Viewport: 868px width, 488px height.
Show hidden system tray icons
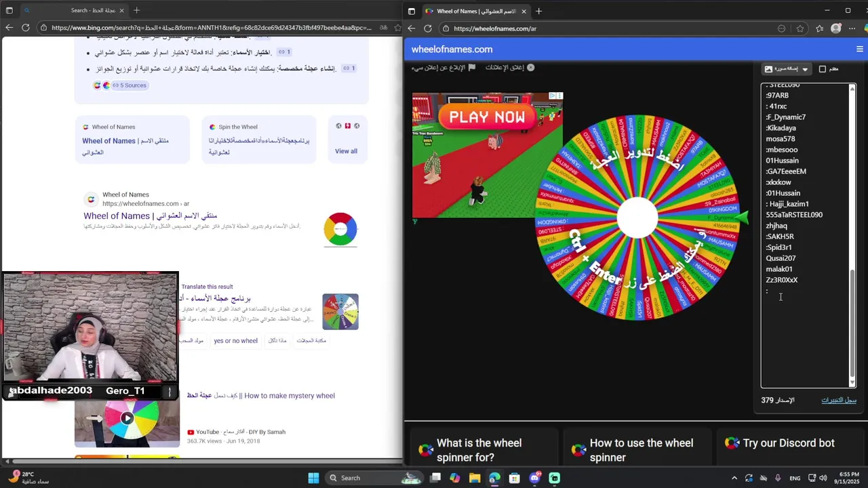[734, 478]
